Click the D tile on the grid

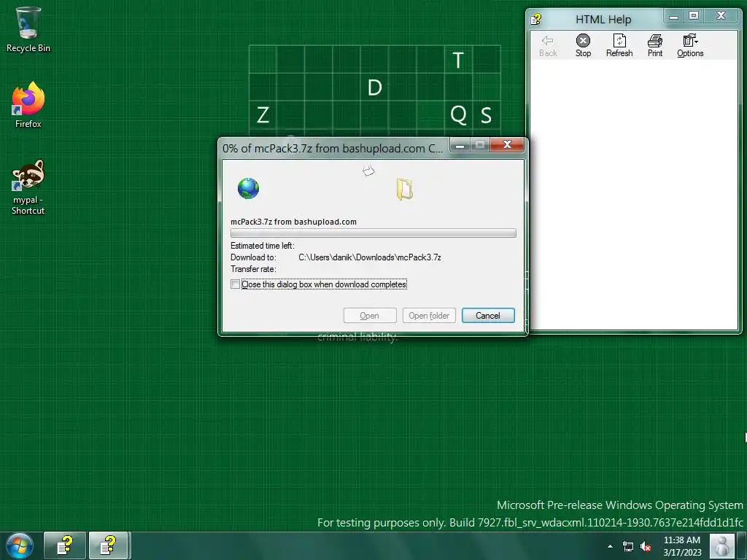374,87
